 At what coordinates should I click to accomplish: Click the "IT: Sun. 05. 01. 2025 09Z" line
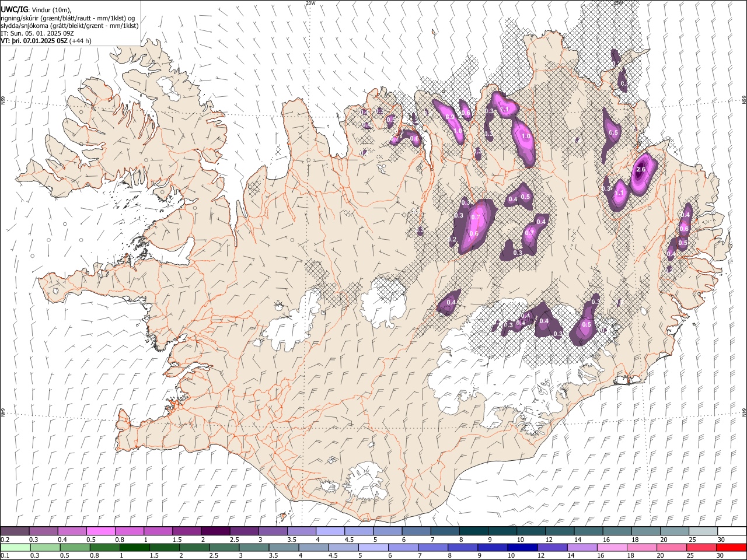point(37,33)
